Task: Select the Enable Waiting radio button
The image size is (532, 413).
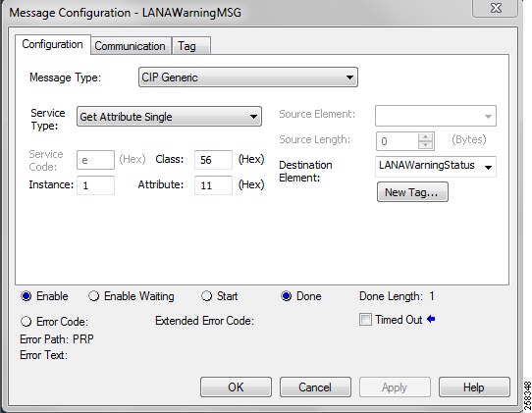Action: tap(93, 296)
